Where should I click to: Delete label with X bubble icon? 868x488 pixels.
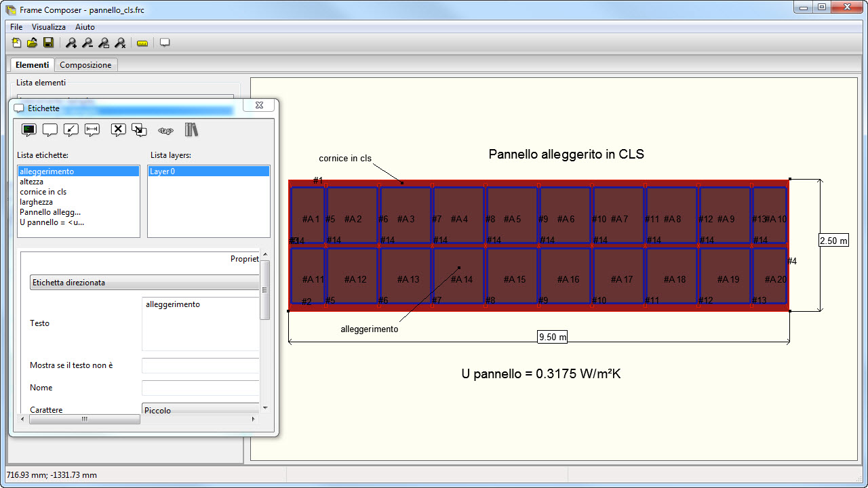[118, 129]
